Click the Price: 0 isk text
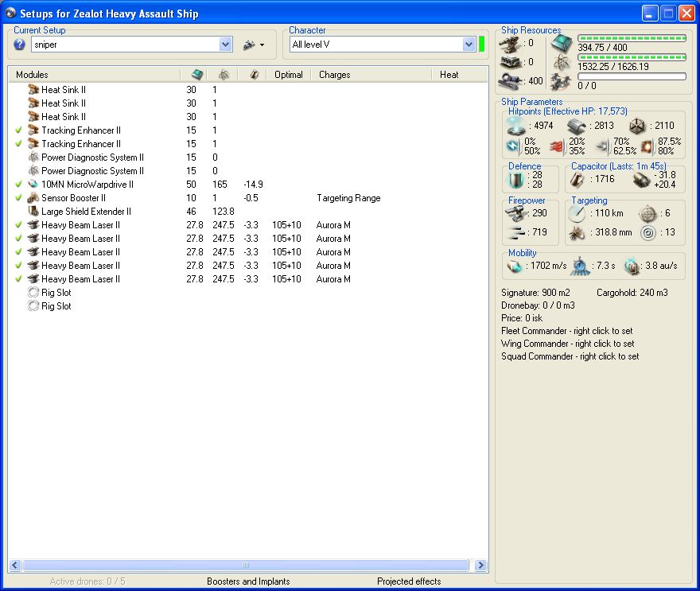This screenshot has height=591, width=700. (x=522, y=318)
